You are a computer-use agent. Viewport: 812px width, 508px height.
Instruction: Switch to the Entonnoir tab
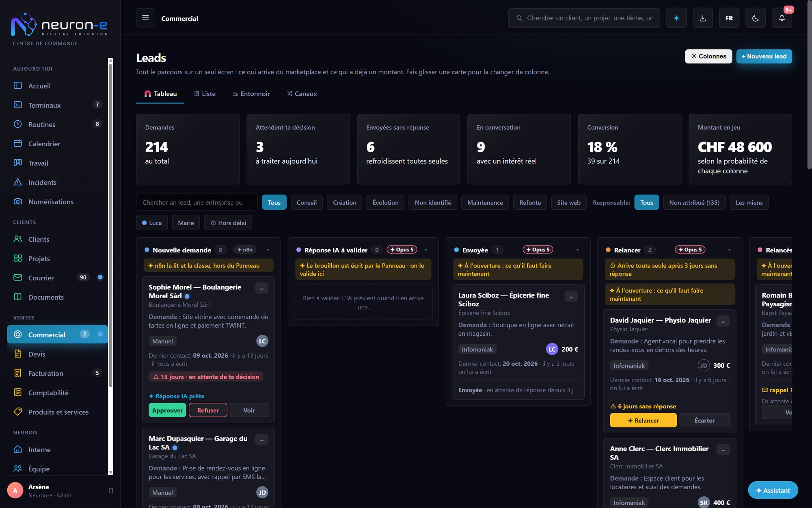251,94
